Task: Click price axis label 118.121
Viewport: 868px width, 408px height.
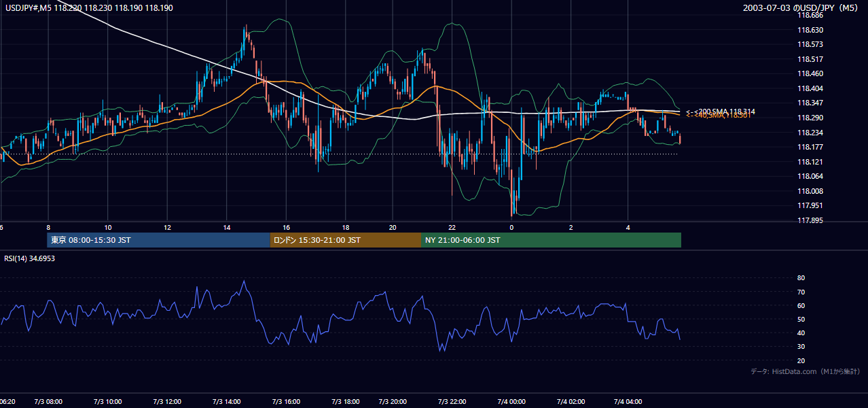Action: [x=810, y=162]
